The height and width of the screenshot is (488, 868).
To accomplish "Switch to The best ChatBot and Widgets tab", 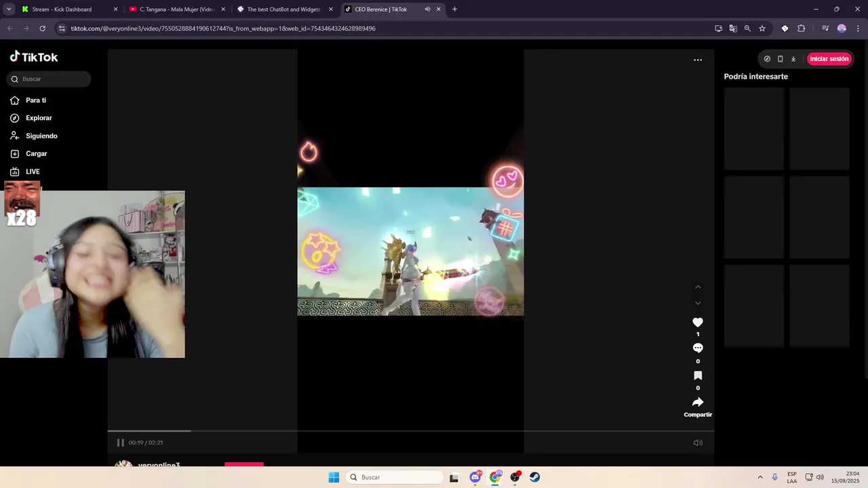I will pyautogui.click(x=284, y=9).
